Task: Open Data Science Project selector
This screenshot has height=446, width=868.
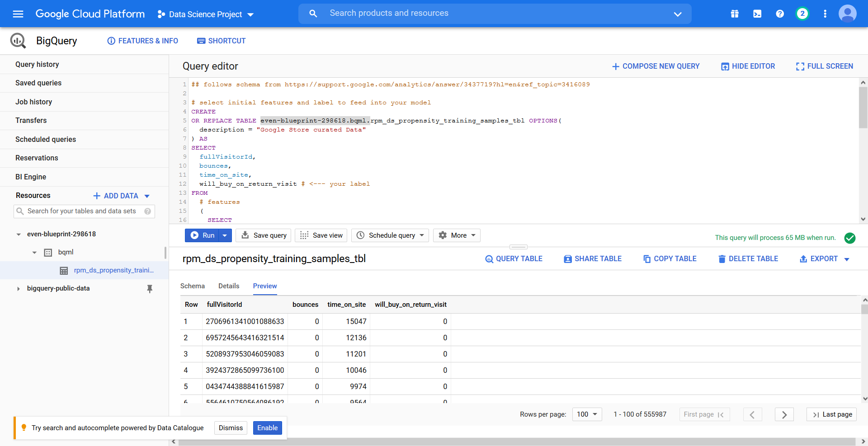Action: [206, 14]
